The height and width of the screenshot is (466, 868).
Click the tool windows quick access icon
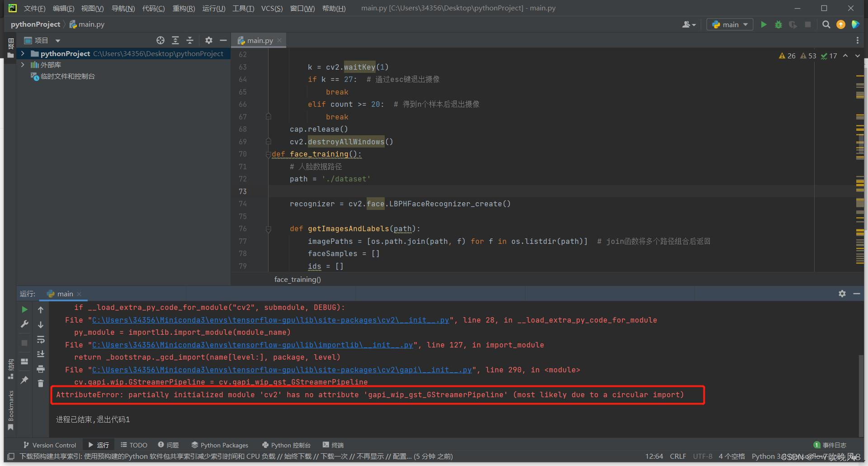tap(11, 456)
